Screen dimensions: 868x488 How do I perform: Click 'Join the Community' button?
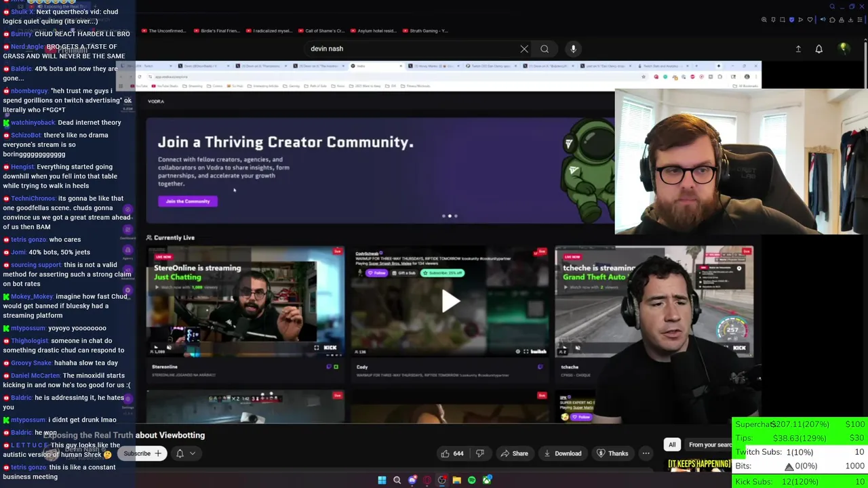click(188, 201)
